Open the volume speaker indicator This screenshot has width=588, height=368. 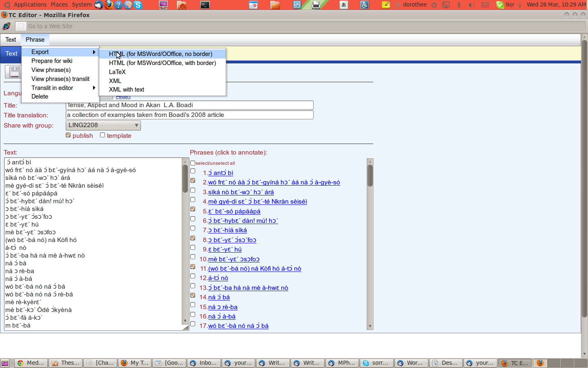(471, 5)
